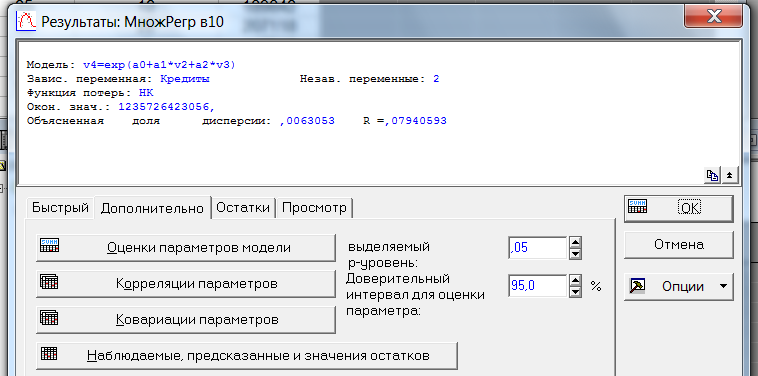Click the Отмена button
The image size is (758, 376).
pyautogui.click(x=679, y=245)
